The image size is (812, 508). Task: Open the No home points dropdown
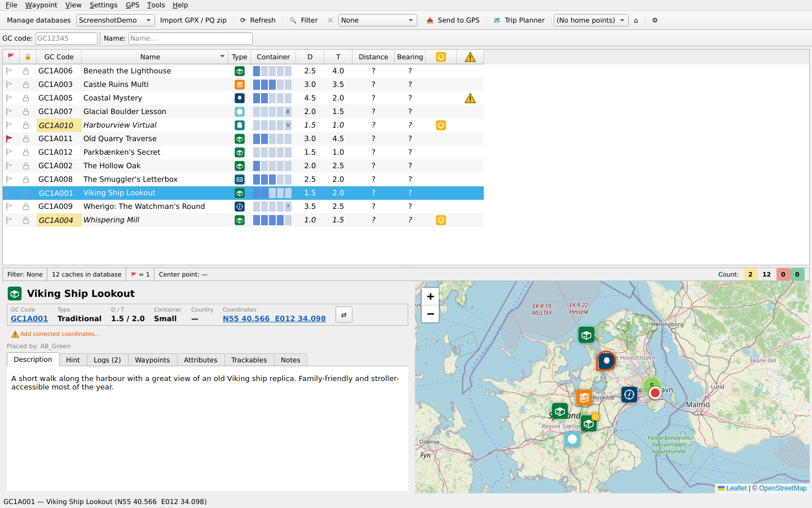coord(591,20)
